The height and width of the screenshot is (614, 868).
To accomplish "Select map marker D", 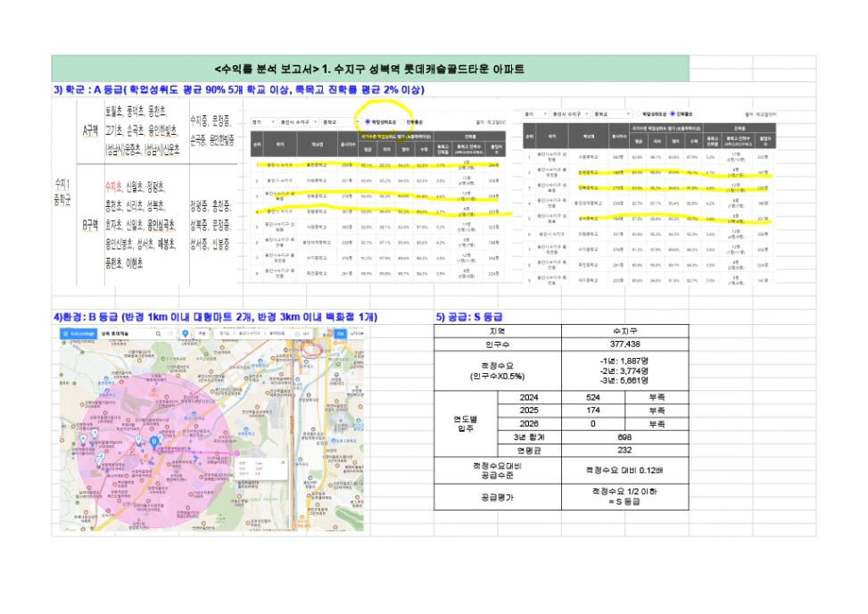I will [138, 439].
